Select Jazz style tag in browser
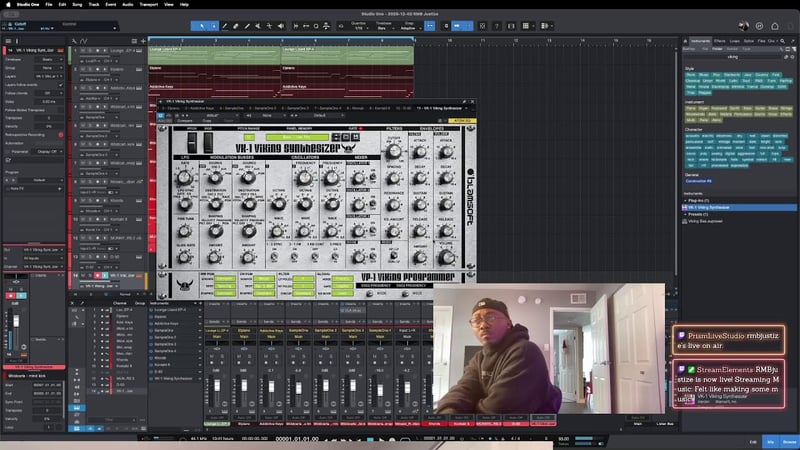800x450 pixels. pos(747,75)
